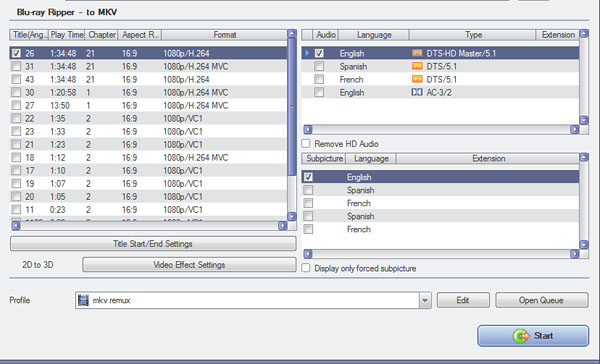Enable French DTS/5.1 audio track checkbox
The height and width of the screenshot is (364, 600).
319,79
